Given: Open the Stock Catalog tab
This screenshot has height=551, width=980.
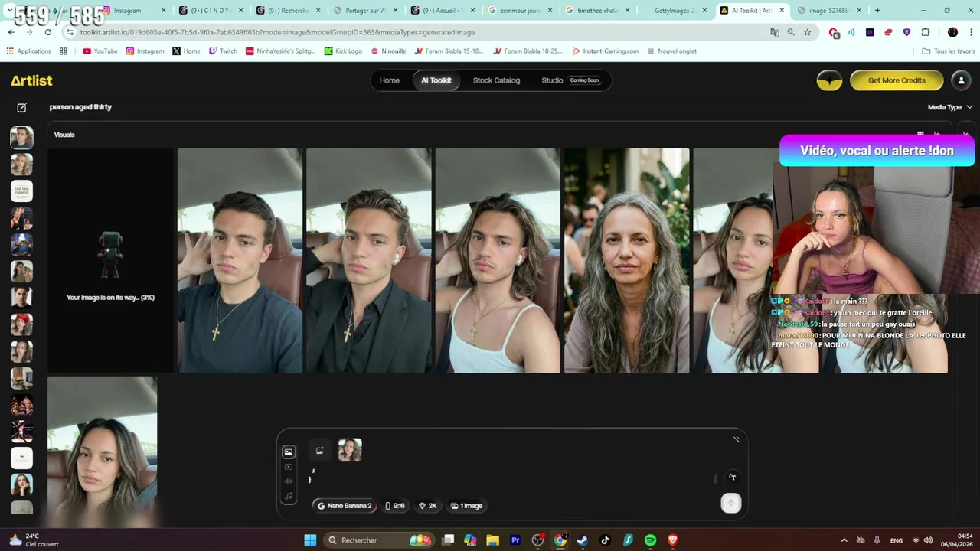Looking at the screenshot, I should (496, 80).
